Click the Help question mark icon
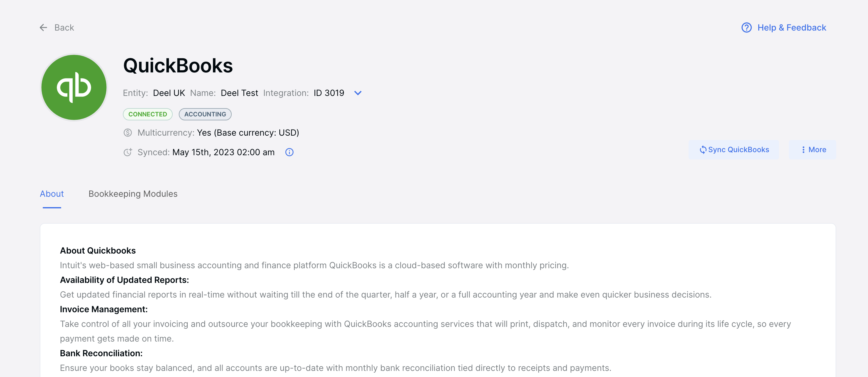 tap(746, 27)
